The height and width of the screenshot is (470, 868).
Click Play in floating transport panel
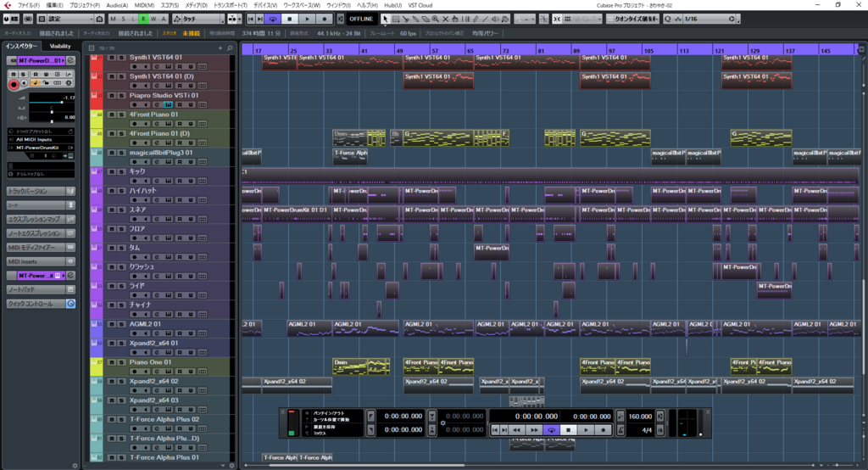(x=586, y=429)
